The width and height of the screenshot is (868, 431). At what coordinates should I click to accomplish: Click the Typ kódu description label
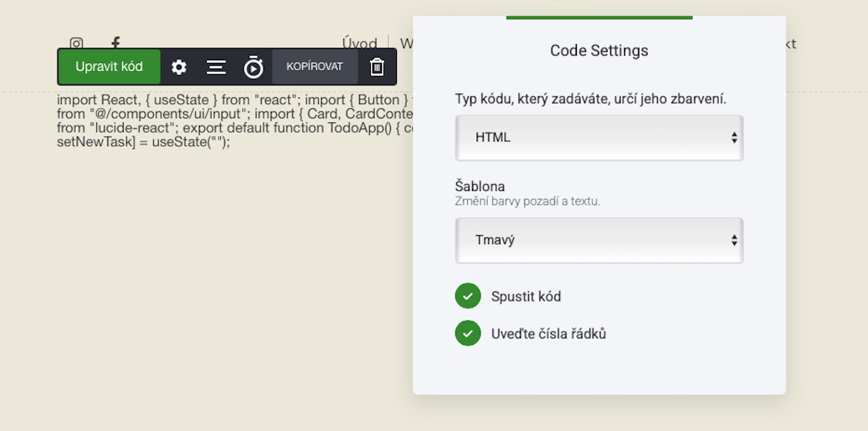590,99
